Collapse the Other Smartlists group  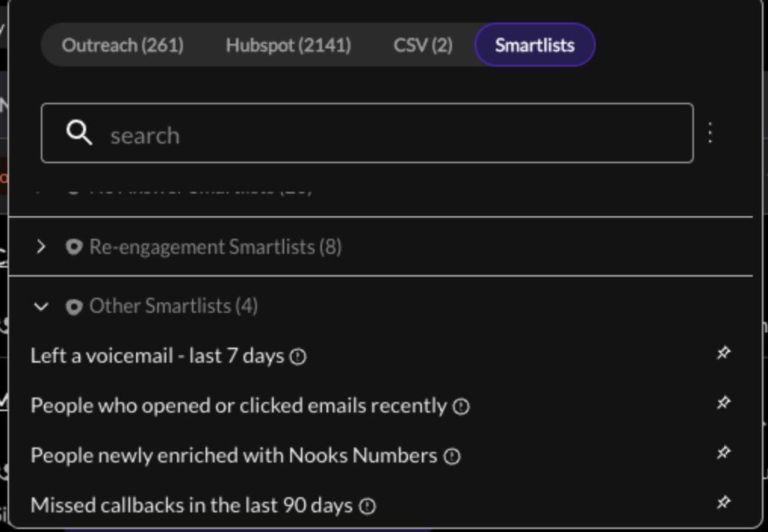point(41,307)
